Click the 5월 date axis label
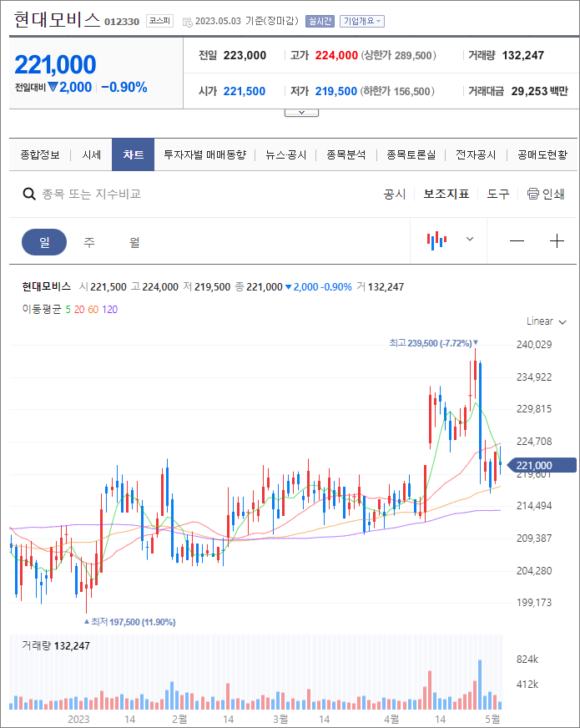This screenshot has width=580, height=728. 492,719
